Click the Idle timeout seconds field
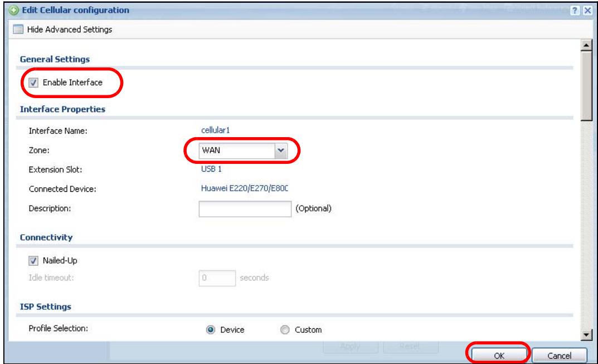The image size is (598, 364). [217, 278]
